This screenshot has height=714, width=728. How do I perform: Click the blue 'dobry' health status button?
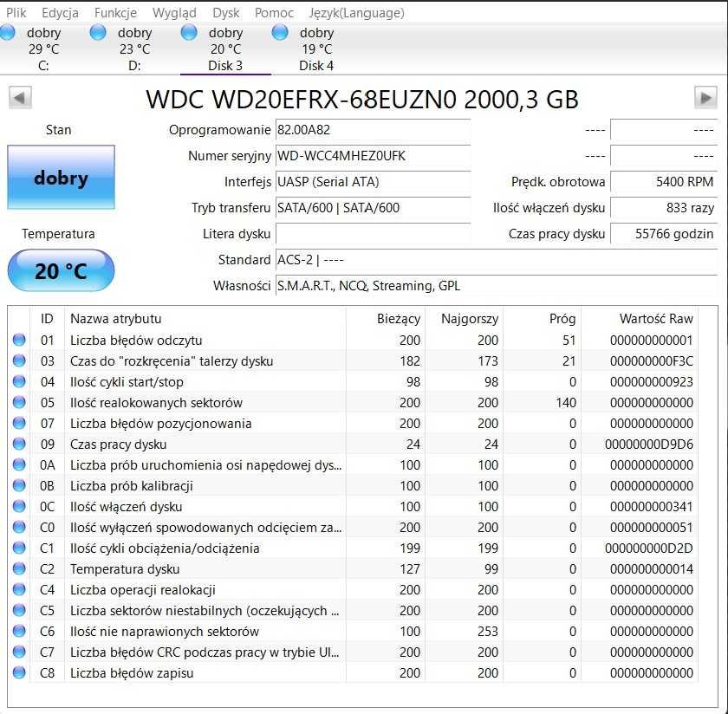click(61, 178)
